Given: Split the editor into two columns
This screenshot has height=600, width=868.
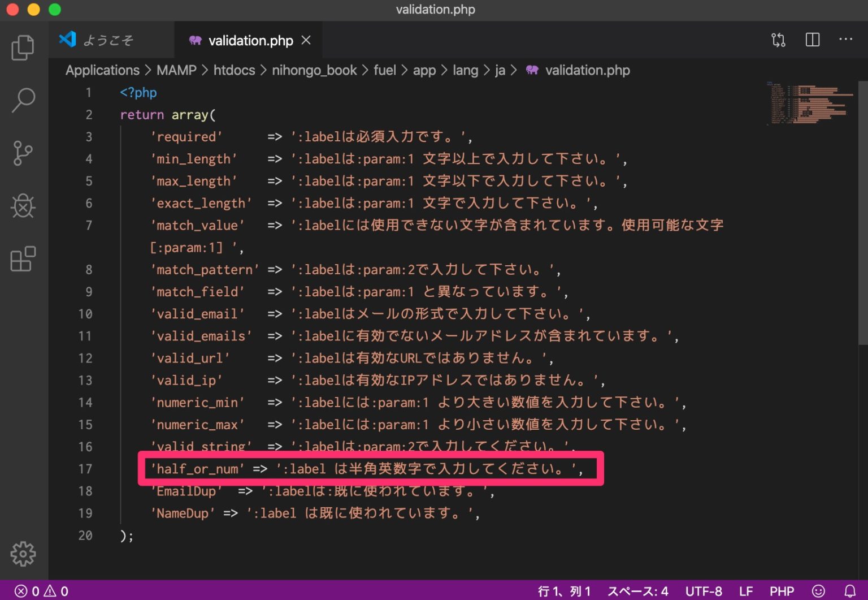Looking at the screenshot, I should pos(812,40).
